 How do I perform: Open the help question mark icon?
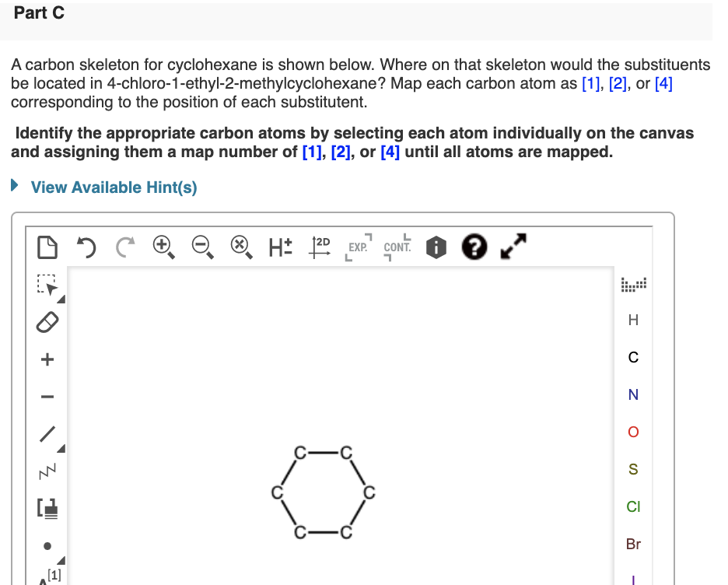click(x=473, y=247)
